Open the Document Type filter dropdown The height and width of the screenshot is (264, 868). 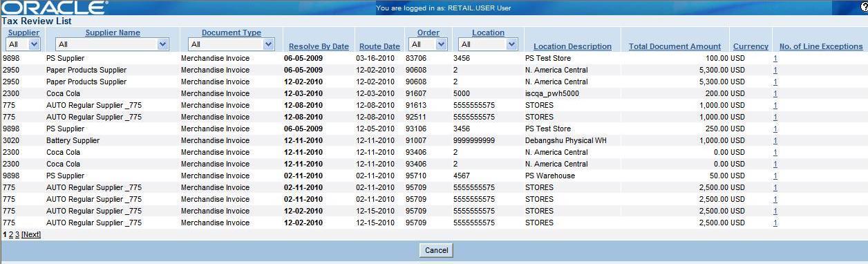(232, 44)
